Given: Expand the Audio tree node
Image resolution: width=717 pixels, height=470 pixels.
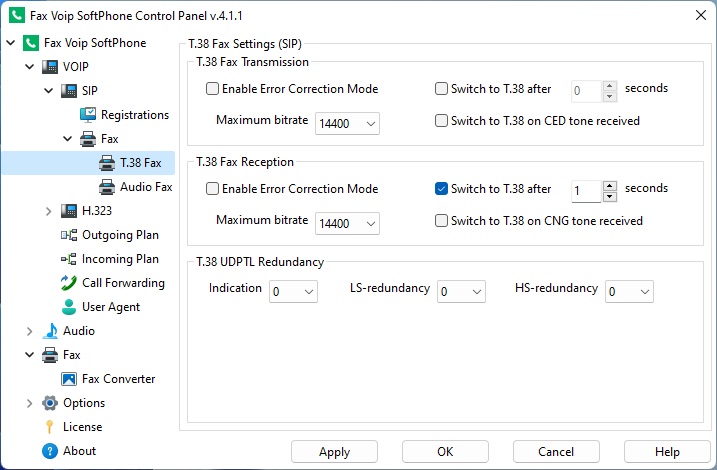Looking at the screenshot, I should [30, 331].
